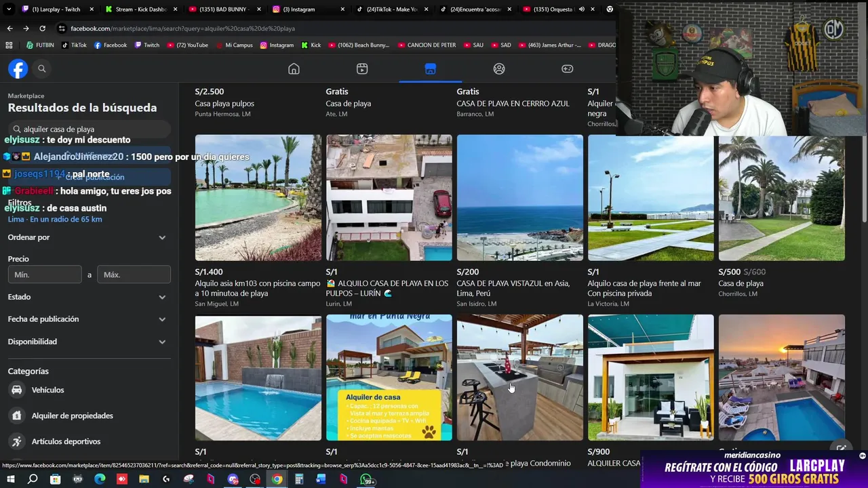Screen dimensions: 868x488
Task: Open the Mi Campus bookmark
Action: point(234,45)
